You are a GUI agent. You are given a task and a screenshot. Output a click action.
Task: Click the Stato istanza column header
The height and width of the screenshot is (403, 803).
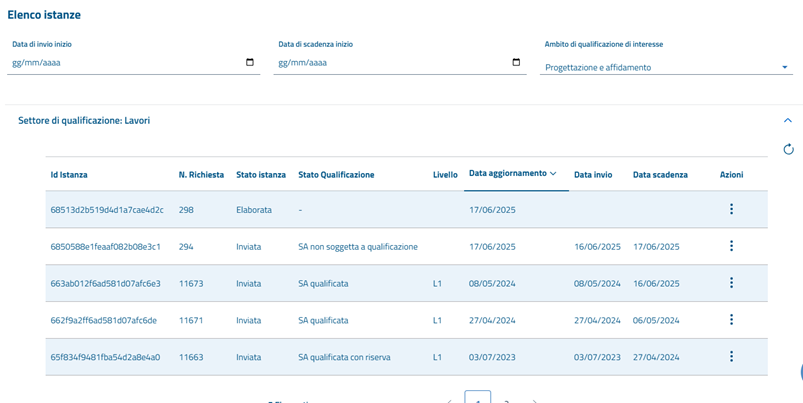coord(260,175)
